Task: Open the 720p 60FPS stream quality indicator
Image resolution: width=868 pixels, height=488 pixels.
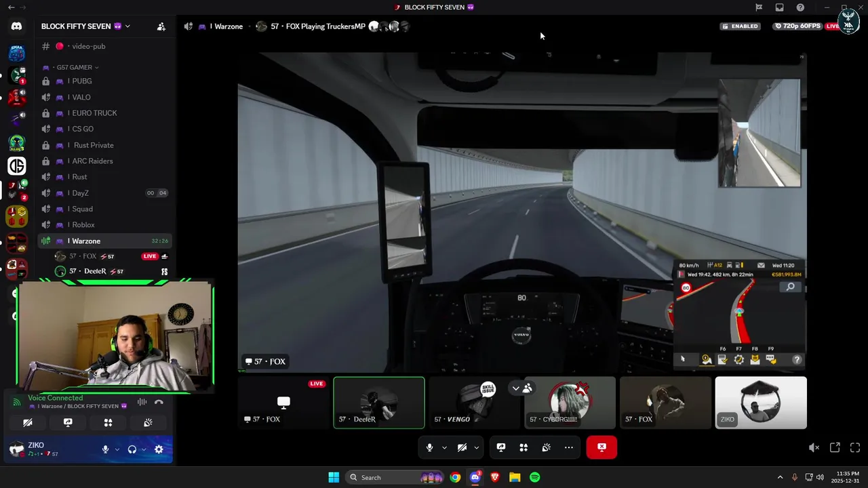Action: [797, 26]
